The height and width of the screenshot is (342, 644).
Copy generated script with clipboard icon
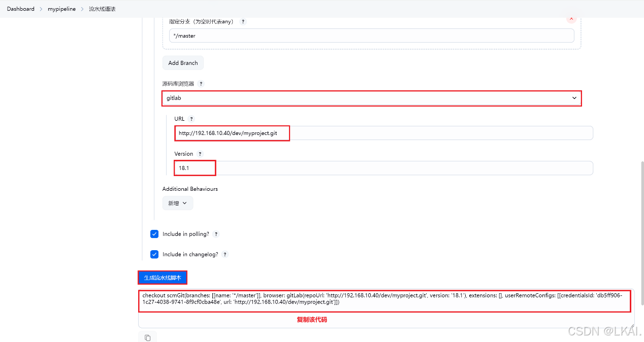tap(147, 337)
